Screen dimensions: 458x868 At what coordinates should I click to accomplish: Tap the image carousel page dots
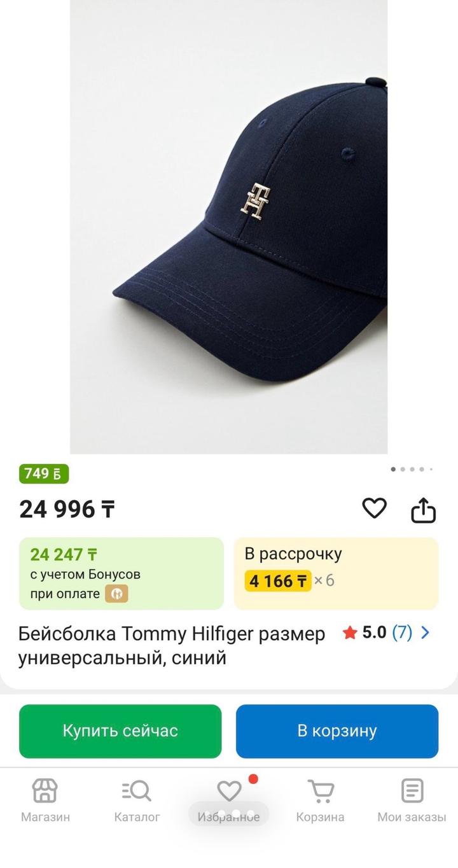click(412, 470)
